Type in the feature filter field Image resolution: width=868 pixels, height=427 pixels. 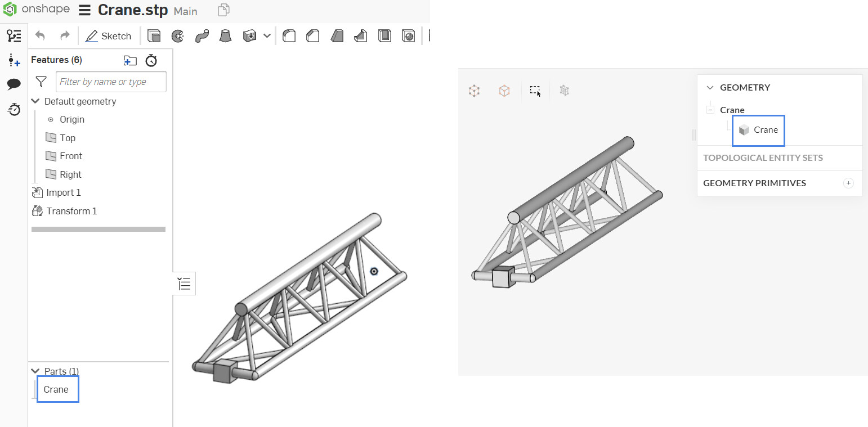(110, 82)
